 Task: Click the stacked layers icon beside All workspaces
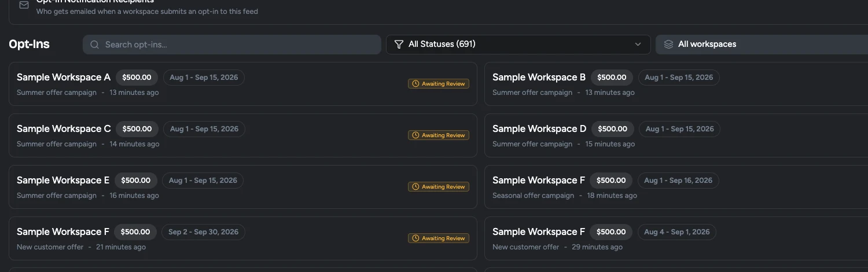pos(668,44)
